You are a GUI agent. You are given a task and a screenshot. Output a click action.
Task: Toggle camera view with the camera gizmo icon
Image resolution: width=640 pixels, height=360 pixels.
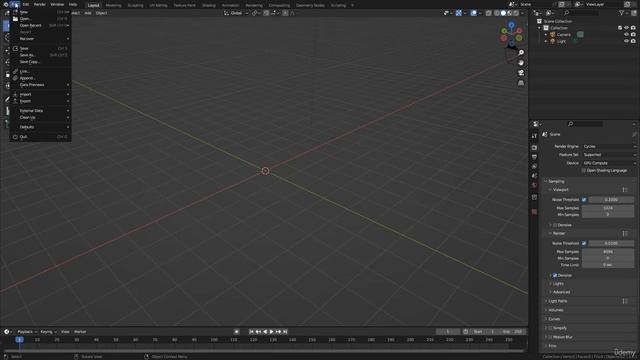click(x=521, y=73)
